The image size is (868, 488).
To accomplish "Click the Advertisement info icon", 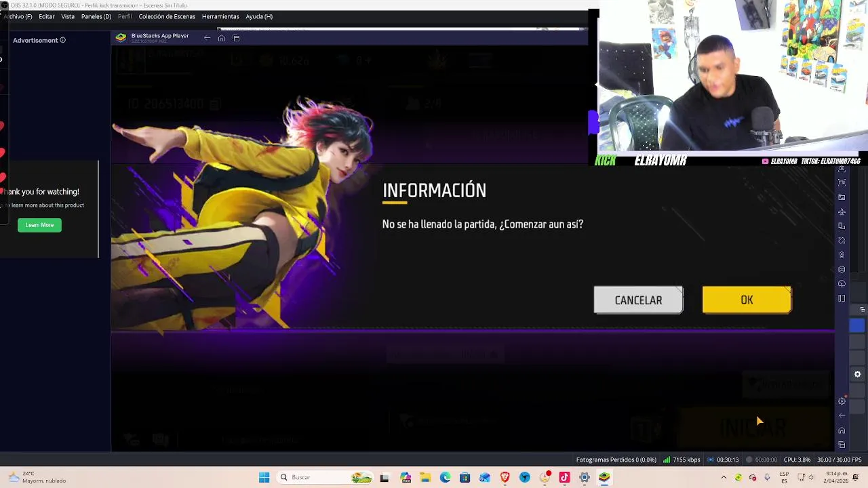I will [62, 40].
